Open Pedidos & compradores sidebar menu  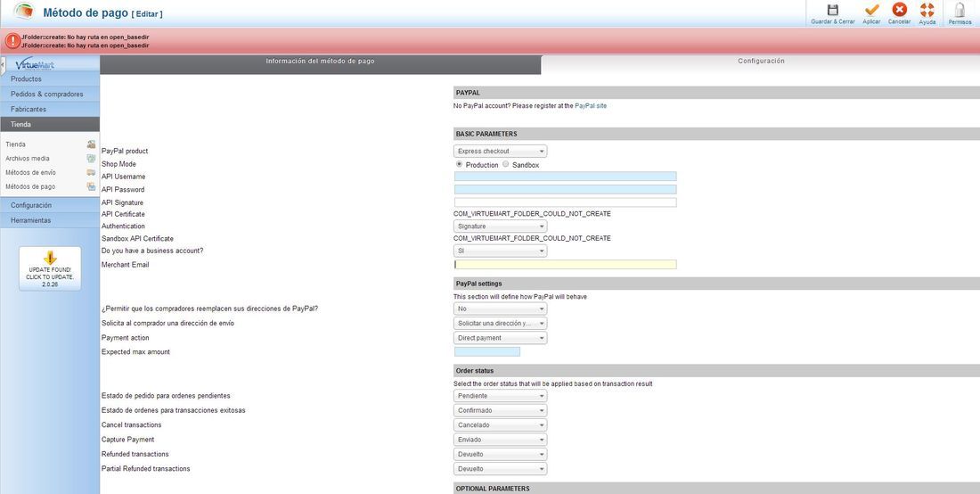(50, 95)
